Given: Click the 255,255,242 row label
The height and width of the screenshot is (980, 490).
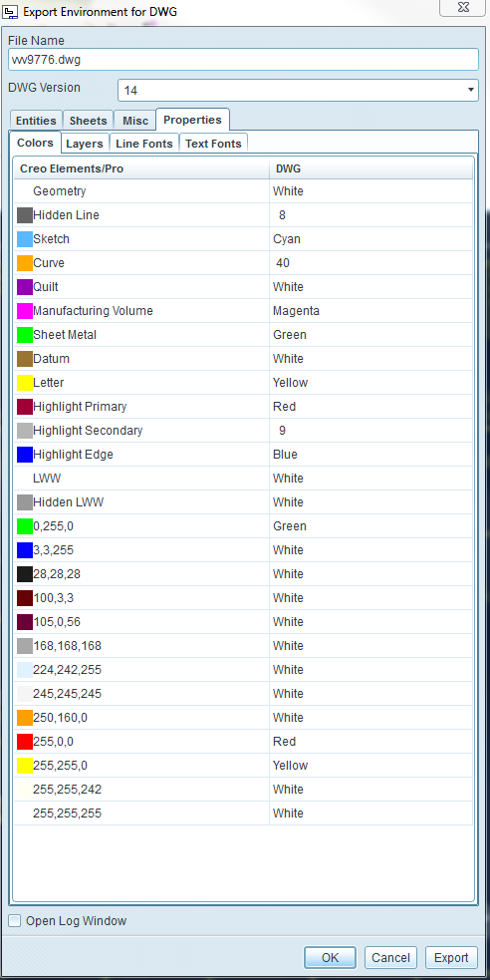Looking at the screenshot, I should (x=67, y=790).
